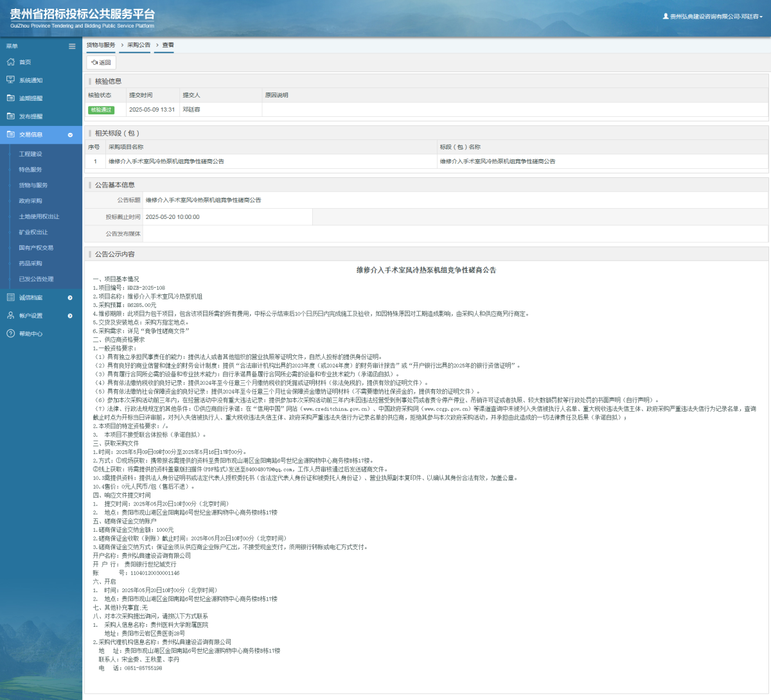Click the 采购公告 breadcrumb link
This screenshot has height=700, width=771.
click(x=138, y=45)
